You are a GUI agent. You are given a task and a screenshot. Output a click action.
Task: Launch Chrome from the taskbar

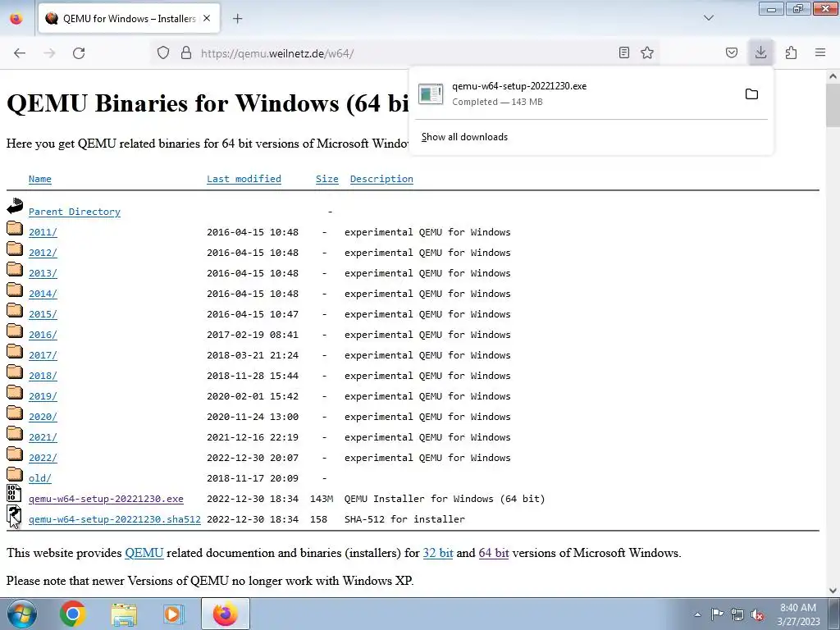73,614
